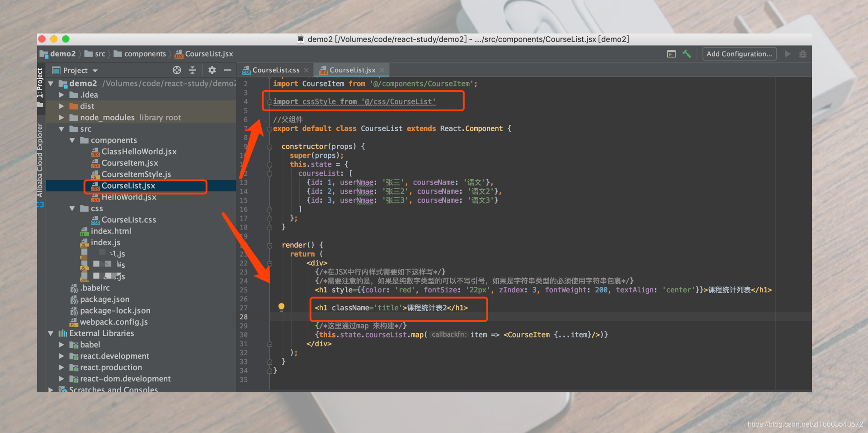Click the Build project hammer icon

(x=687, y=54)
